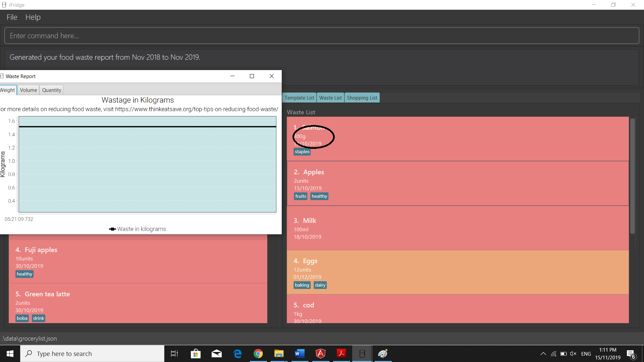Open File Explorer from the taskbar
Image resolution: width=644 pixels, height=362 pixels.
click(279, 354)
